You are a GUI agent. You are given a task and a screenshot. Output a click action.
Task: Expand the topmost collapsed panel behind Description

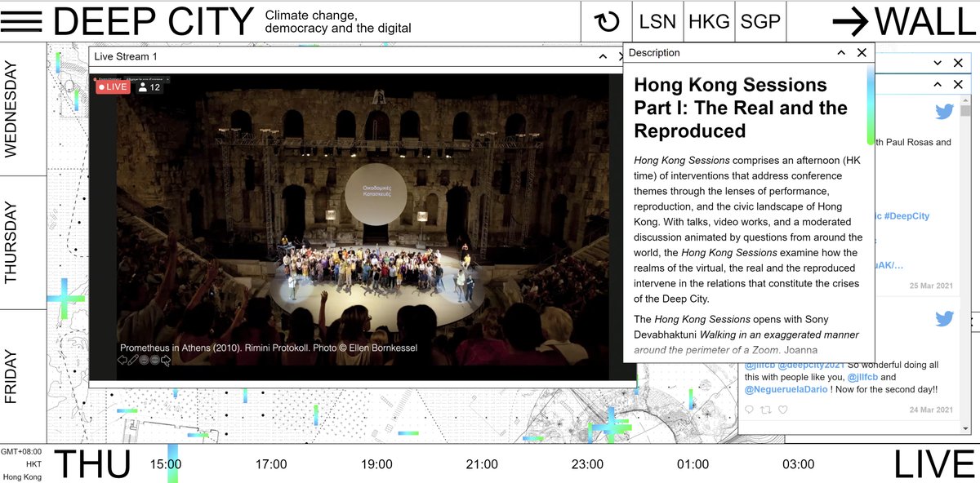click(x=938, y=63)
